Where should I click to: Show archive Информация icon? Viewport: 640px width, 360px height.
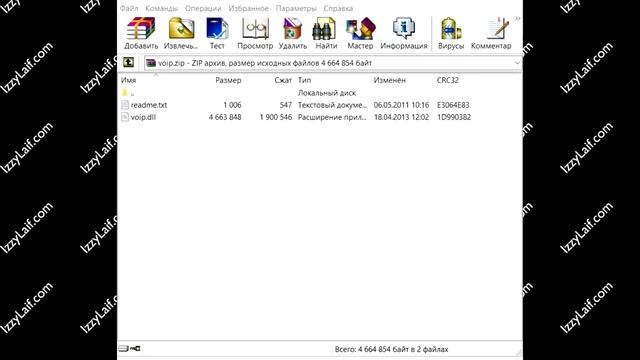[404, 29]
